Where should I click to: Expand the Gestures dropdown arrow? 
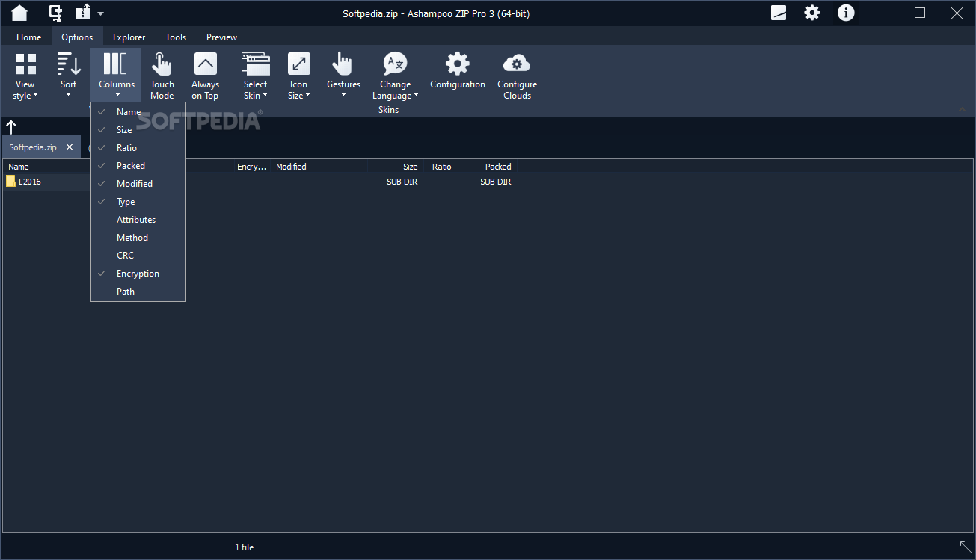click(x=343, y=95)
